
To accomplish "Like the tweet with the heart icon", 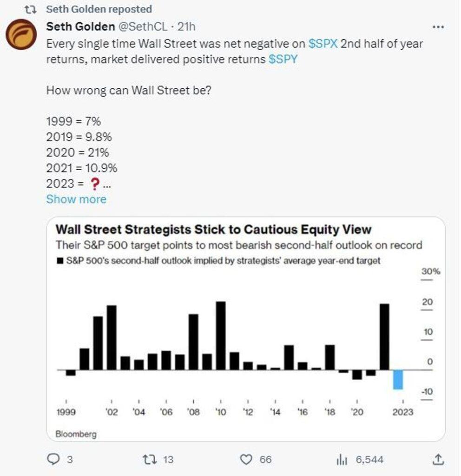I will tap(246, 459).
